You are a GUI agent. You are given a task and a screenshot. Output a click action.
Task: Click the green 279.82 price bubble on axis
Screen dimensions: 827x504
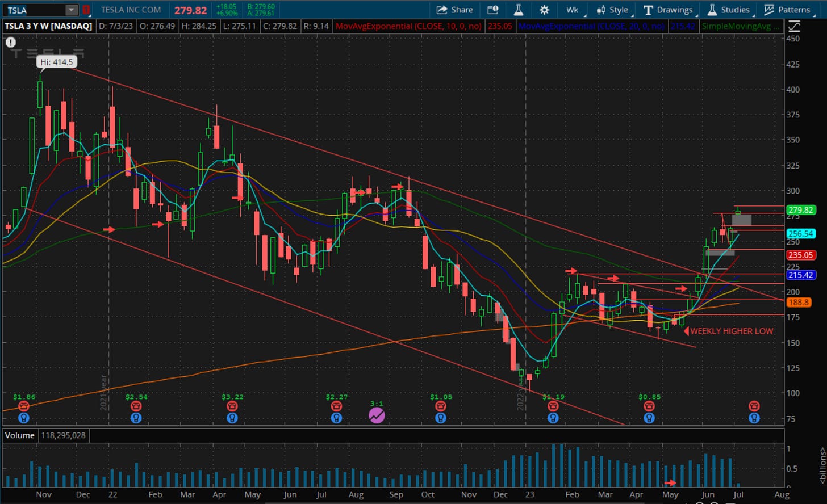pyautogui.click(x=801, y=210)
